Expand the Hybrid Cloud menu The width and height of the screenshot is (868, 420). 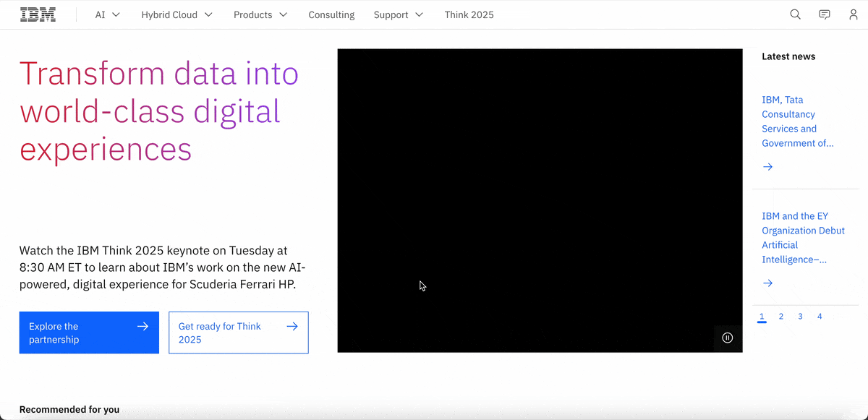(176, 14)
